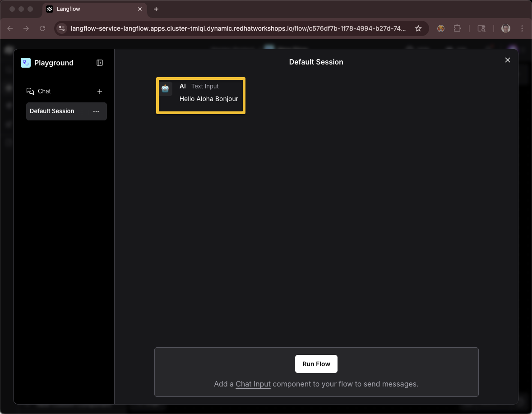Viewport: 532px width, 414px height.
Task: Click the Run Flow button
Action: pyautogui.click(x=316, y=364)
